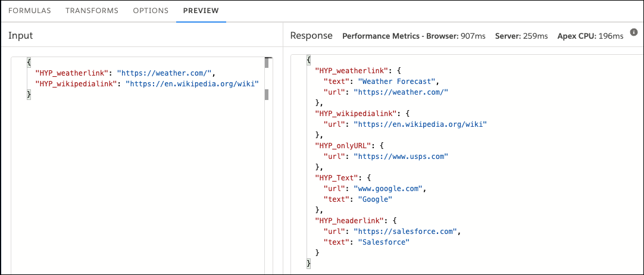Select the "HYP_Text" key
The width and height of the screenshot is (644, 275).
click(x=338, y=178)
